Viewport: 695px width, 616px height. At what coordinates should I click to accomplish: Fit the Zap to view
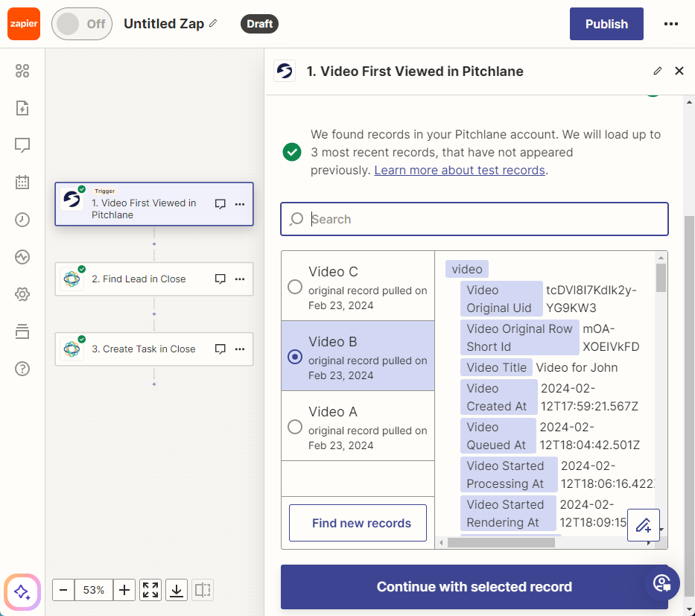[150, 590]
